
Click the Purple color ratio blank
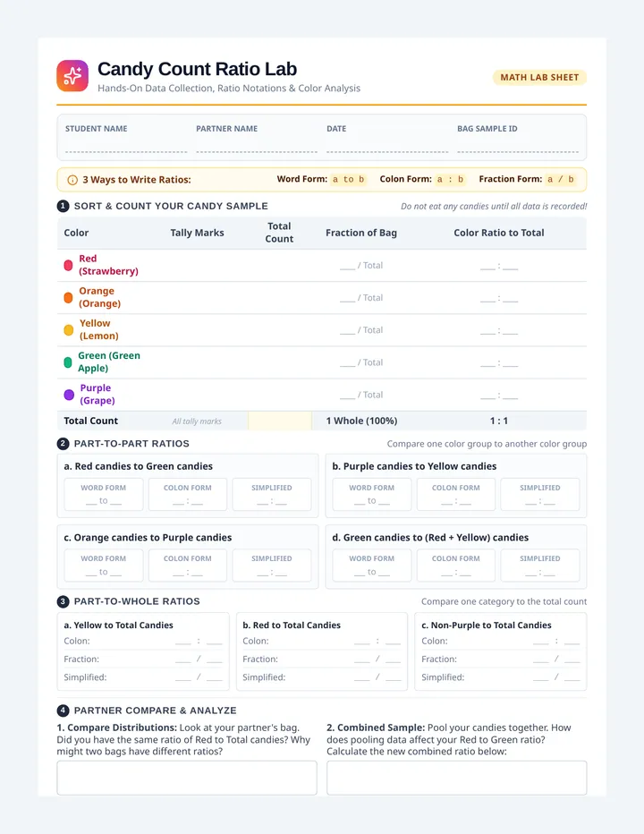click(x=499, y=396)
